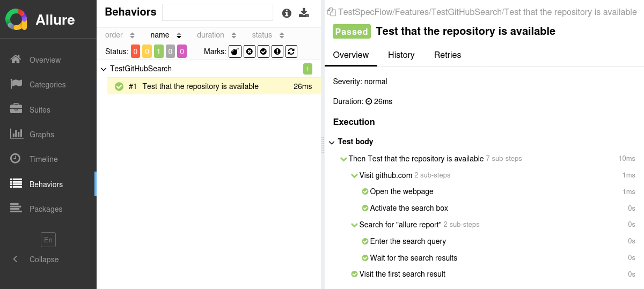The height and width of the screenshot is (289, 644).
Task: Select test #1 row in Behaviors
Action: coord(214,86)
